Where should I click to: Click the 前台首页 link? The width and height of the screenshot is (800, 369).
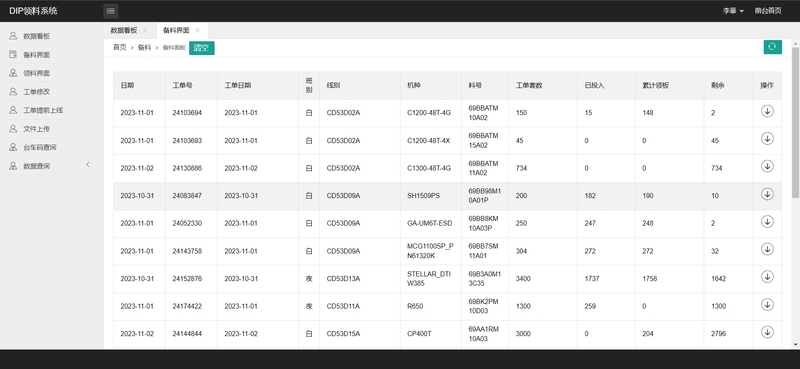click(768, 11)
